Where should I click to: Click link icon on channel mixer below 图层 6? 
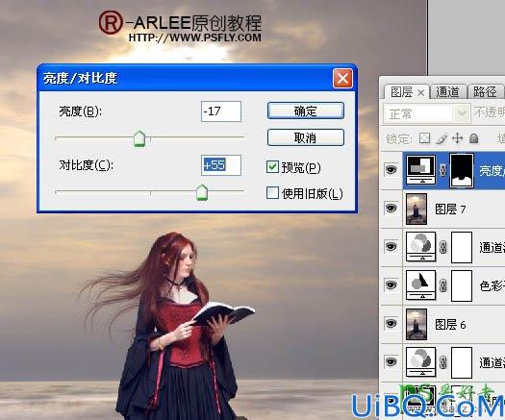[443, 362]
